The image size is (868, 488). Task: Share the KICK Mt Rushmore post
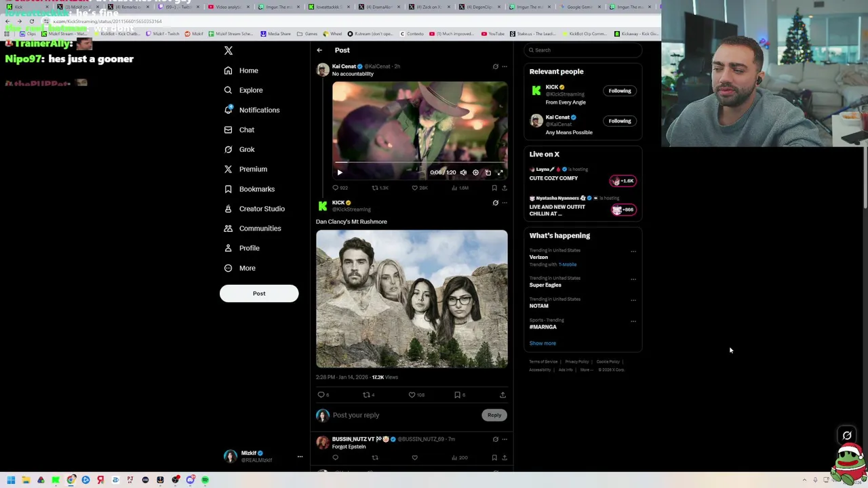pyautogui.click(x=502, y=394)
